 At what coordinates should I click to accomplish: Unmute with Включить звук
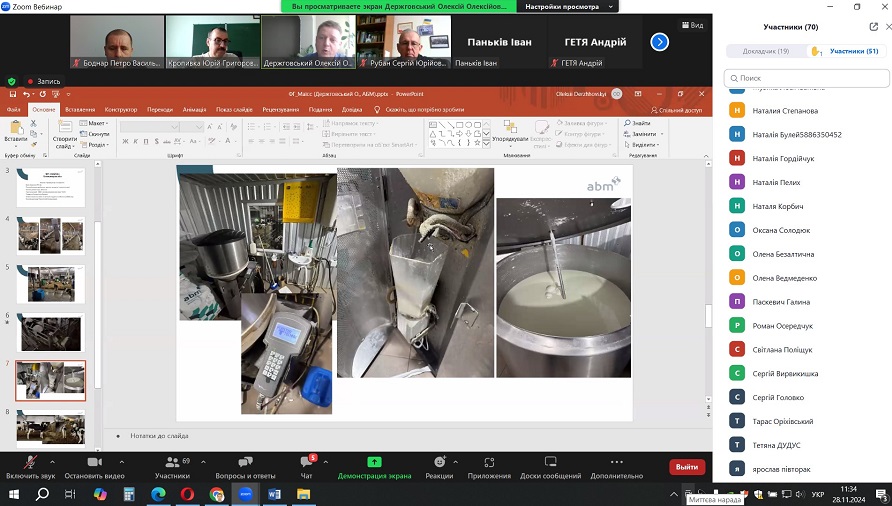point(31,466)
